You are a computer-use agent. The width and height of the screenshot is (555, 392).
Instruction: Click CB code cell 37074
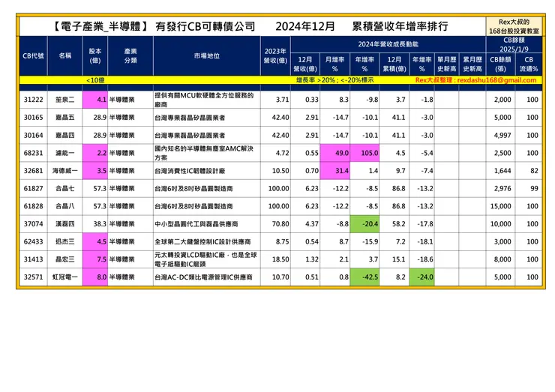[33, 224]
